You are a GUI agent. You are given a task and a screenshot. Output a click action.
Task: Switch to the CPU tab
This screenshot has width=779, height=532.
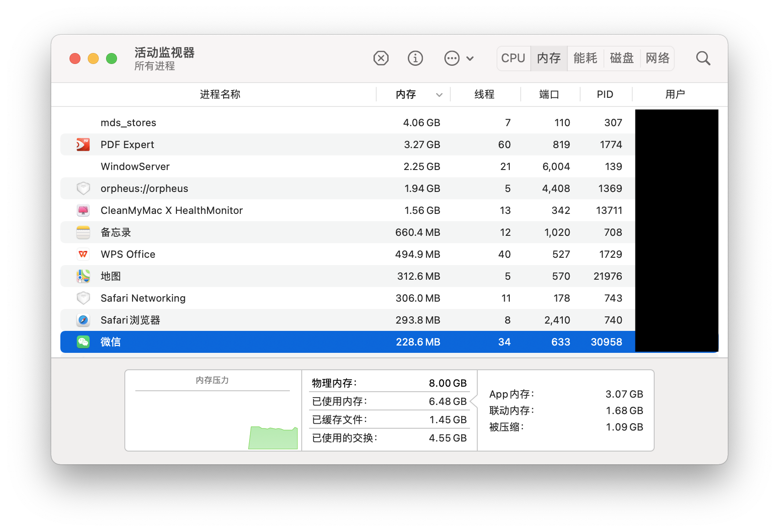coord(513,59)
